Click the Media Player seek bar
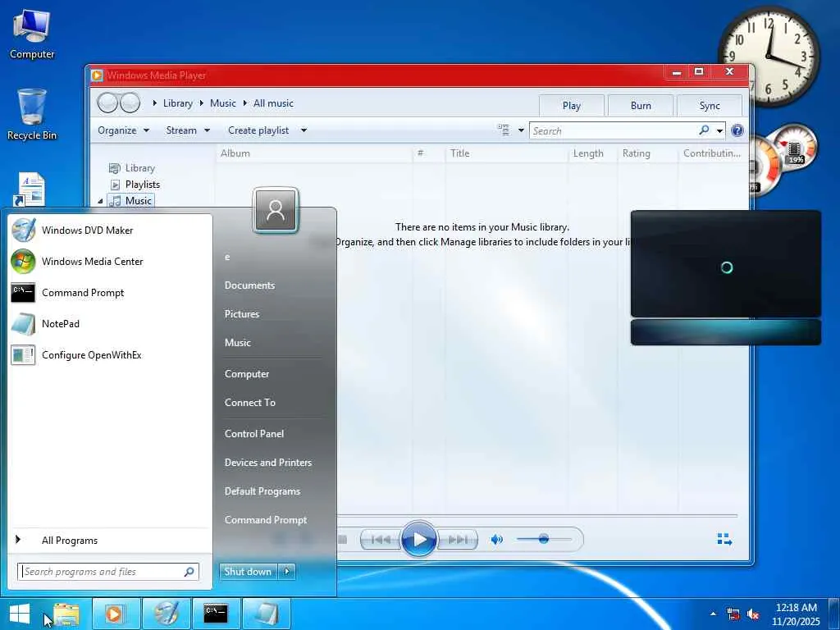This screenshot has width=840, height=630. 536,515
